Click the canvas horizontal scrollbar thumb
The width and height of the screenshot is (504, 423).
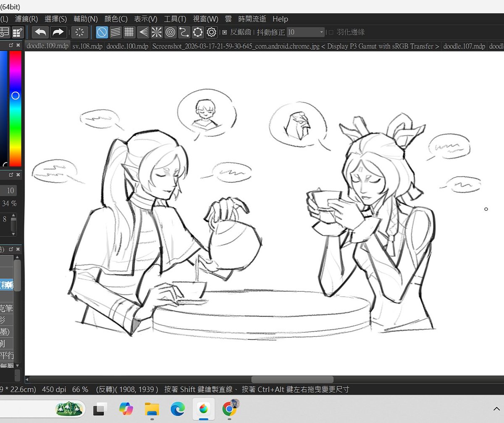point(292,379)
